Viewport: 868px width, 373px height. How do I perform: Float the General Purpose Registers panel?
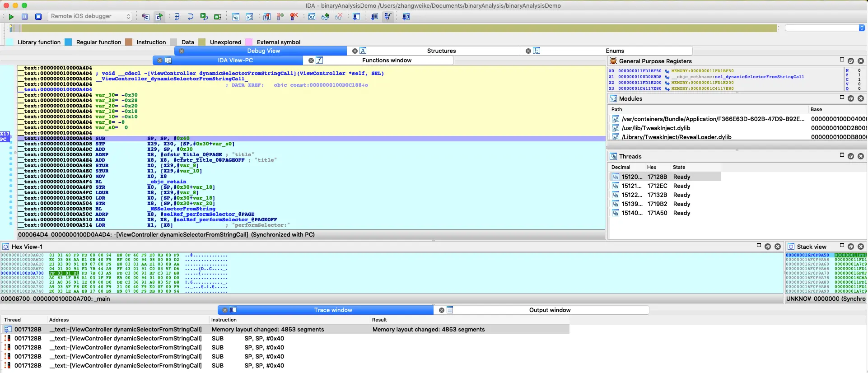[x=851, y=61]
